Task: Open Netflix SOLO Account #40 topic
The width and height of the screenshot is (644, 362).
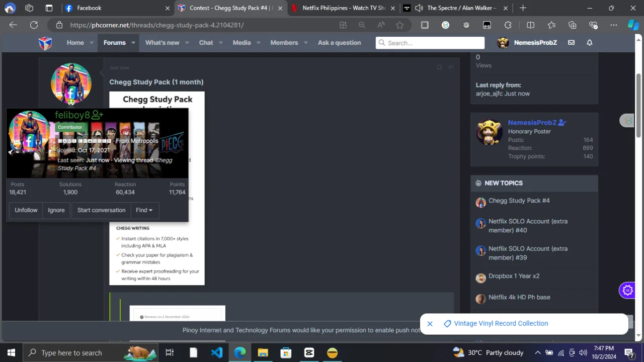Action: tap(528, 226)
